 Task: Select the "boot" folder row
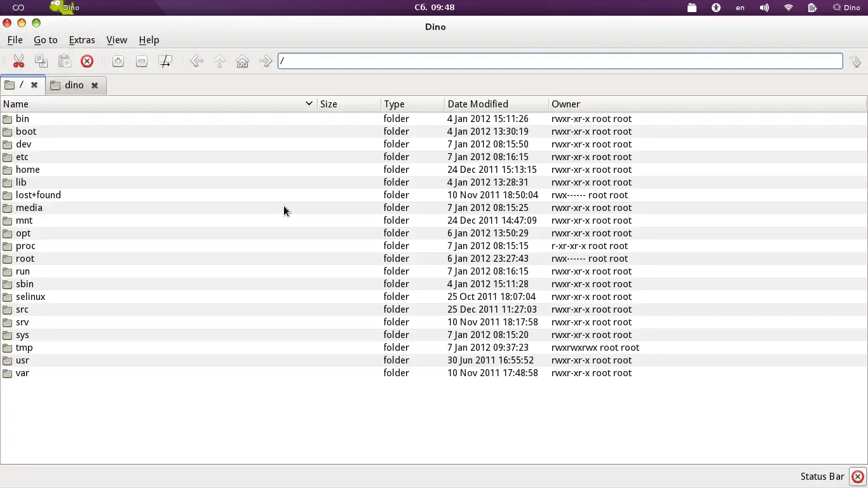[x=433, y=132]
